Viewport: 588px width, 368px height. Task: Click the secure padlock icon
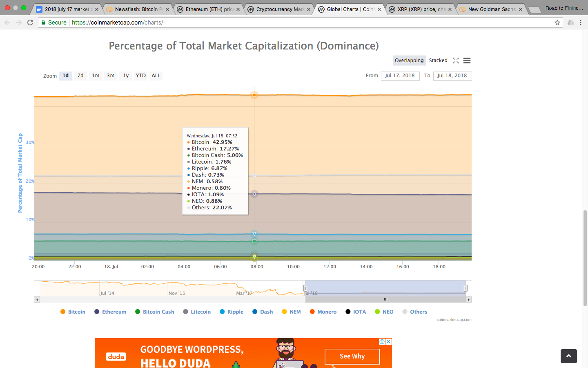click(43, 22)
